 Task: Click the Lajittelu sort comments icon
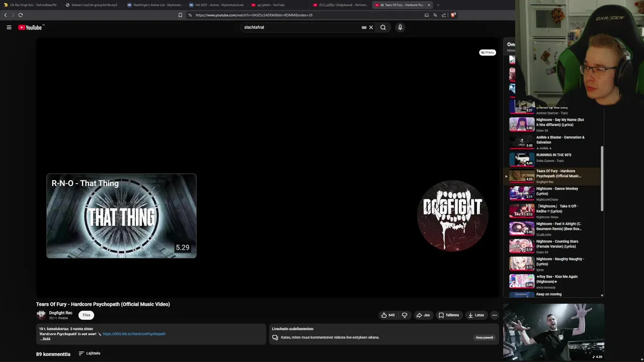[81, 353]
